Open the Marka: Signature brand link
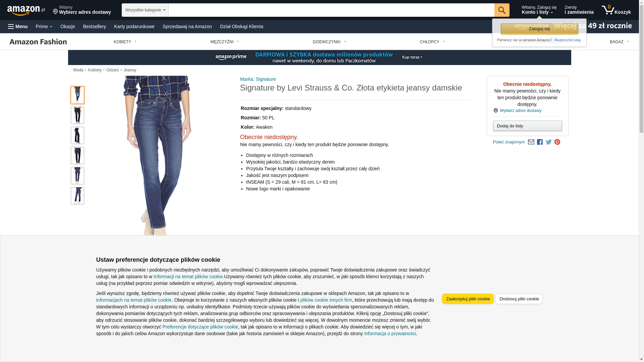The image size is (644, 362). click(258, 79)
